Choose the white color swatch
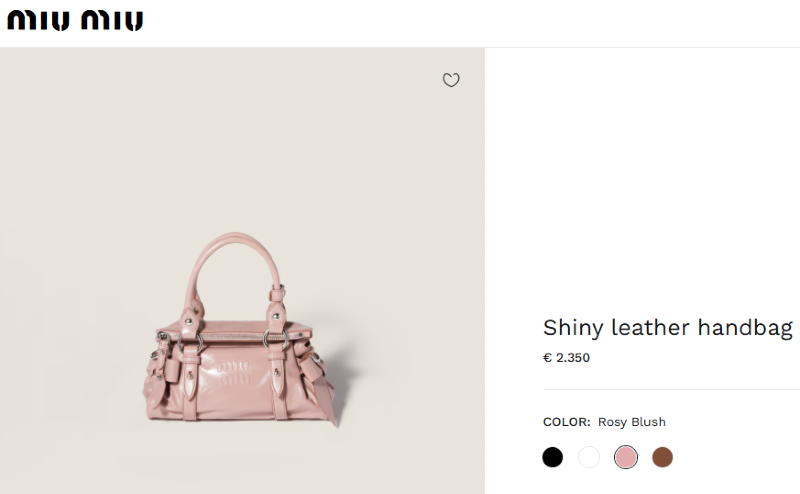This screenshot has height=494, width=800. (589, 457)
